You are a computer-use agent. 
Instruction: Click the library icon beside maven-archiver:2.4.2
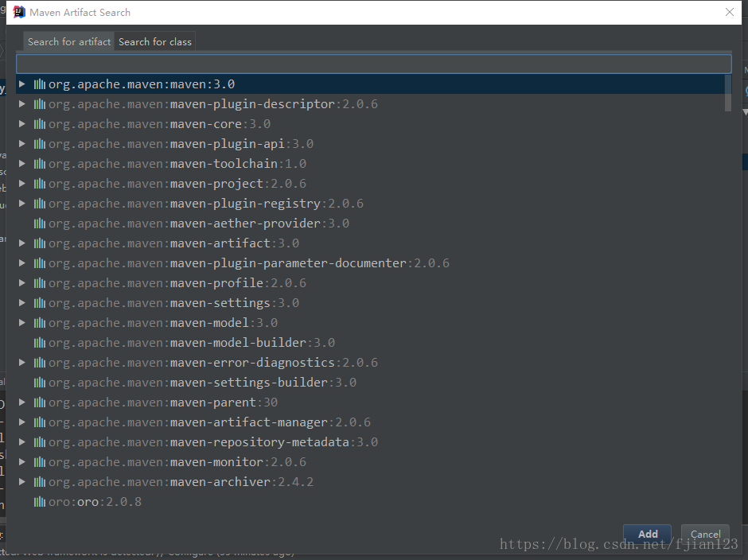pyautogui.click(x=40, y=482)
